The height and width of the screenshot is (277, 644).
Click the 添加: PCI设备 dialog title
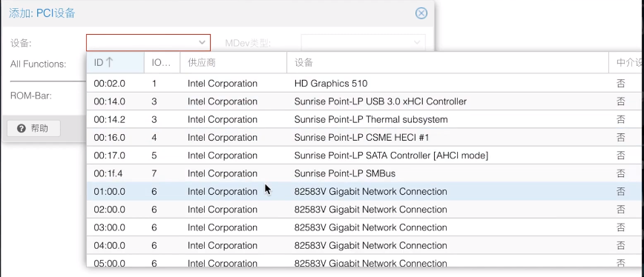click(x=42, y=13)
